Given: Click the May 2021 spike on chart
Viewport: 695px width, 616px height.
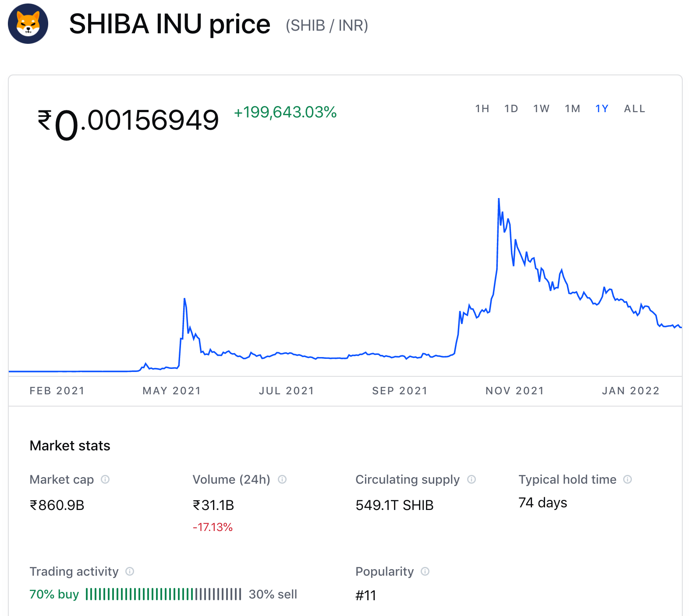Looking at the screenshot, I should (x=184, y=300).
